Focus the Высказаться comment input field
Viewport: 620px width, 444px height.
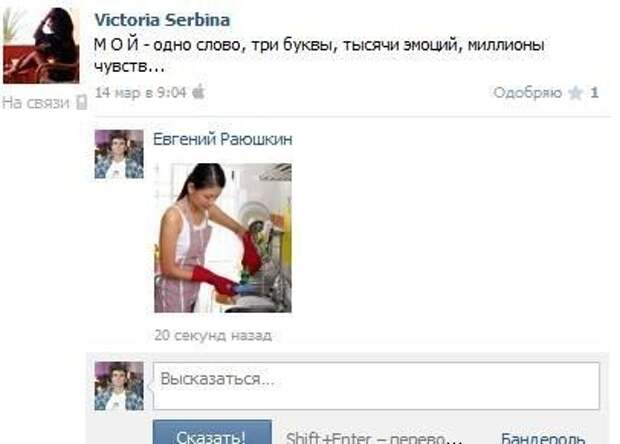click(x=376, y=385)
